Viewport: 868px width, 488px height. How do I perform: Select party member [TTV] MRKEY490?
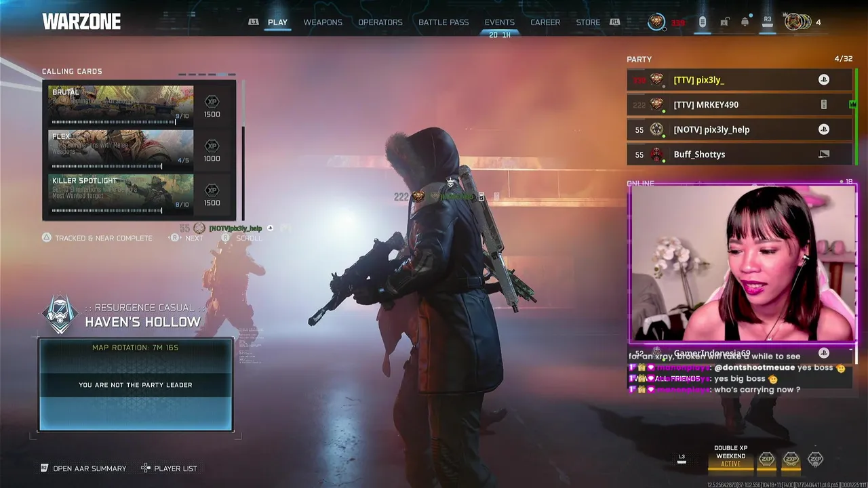[741, 104]
